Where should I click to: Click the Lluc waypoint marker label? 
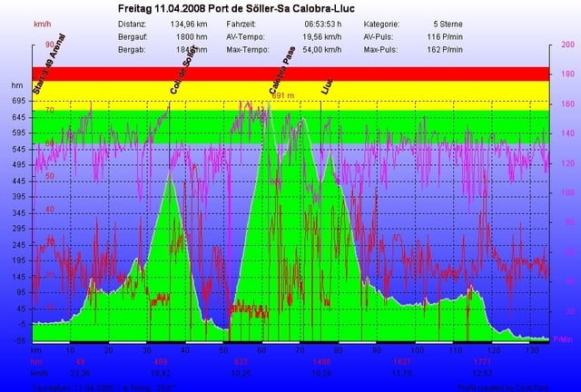(x=327, y=86)
